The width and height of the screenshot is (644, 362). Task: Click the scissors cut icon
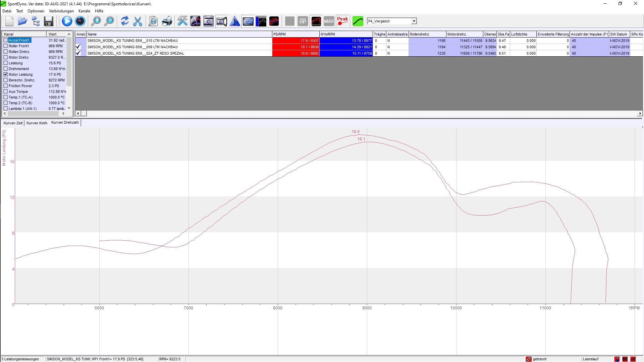click(138, 21)
